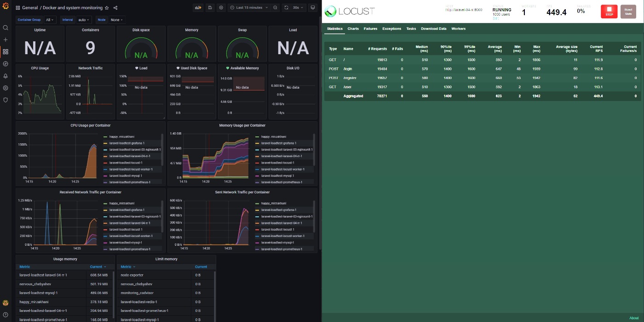Switch to the Locust Charts tab
The height and width of the screenshot is (322, 644).
[x=353, y=28]
